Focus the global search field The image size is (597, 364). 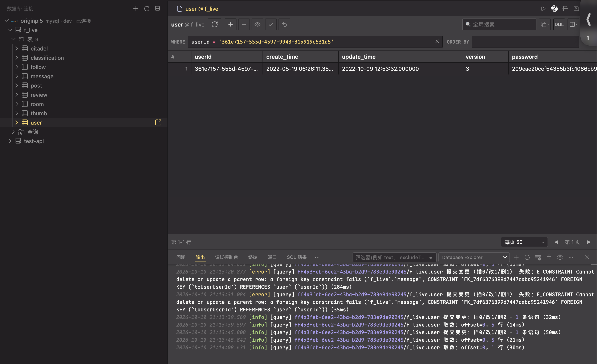pyautogui.click(x=499, y=24)
